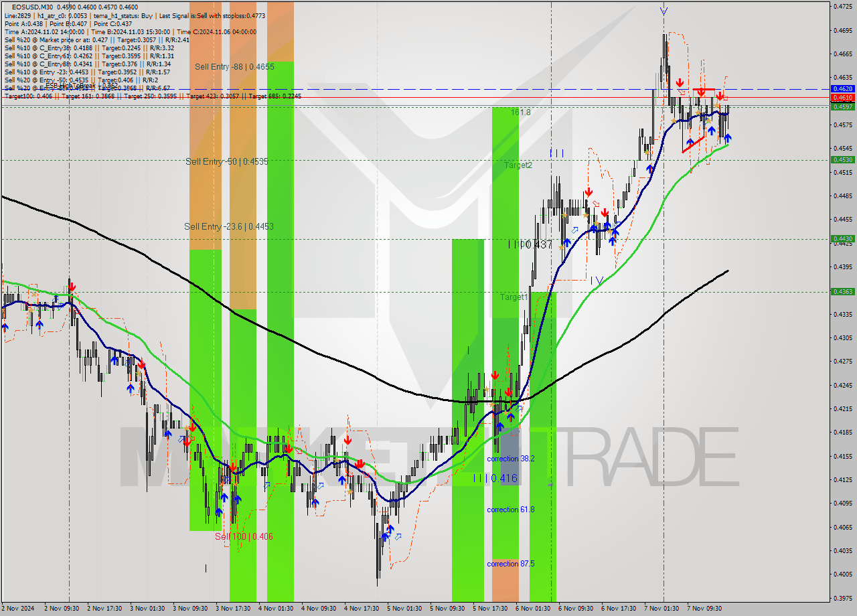Click the 0.4485 price axis label
Screen dimensions: 857x616
[x=842, y=196]
